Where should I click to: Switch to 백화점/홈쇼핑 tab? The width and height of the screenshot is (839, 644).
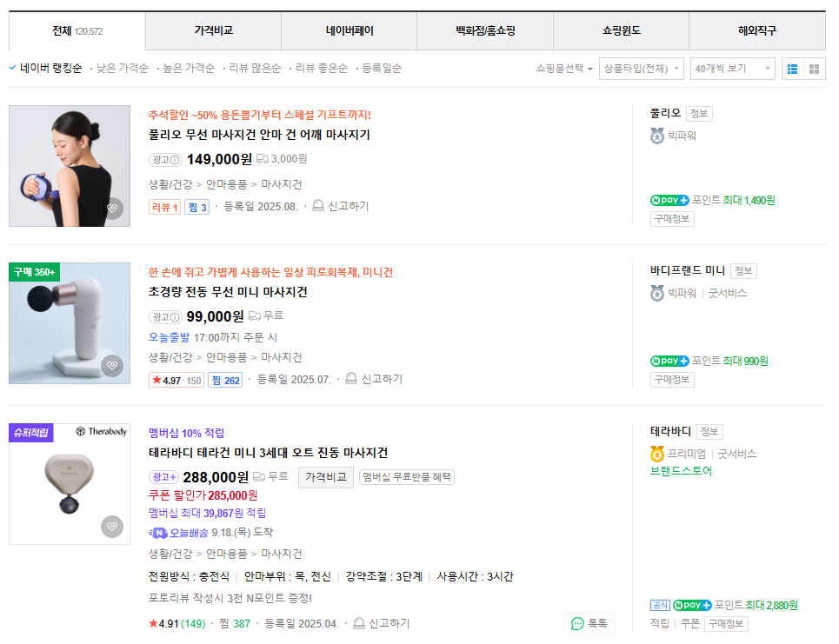tap(485, 31)
